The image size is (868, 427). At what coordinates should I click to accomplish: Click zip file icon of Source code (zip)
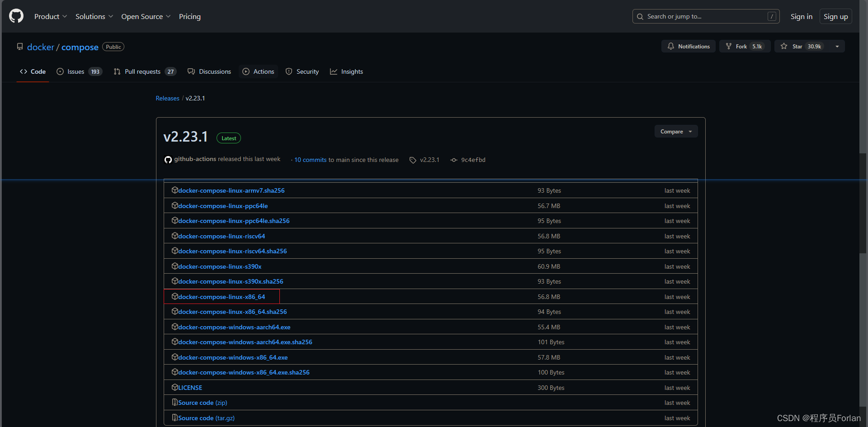pyautogui.click(x=175, y=403)
